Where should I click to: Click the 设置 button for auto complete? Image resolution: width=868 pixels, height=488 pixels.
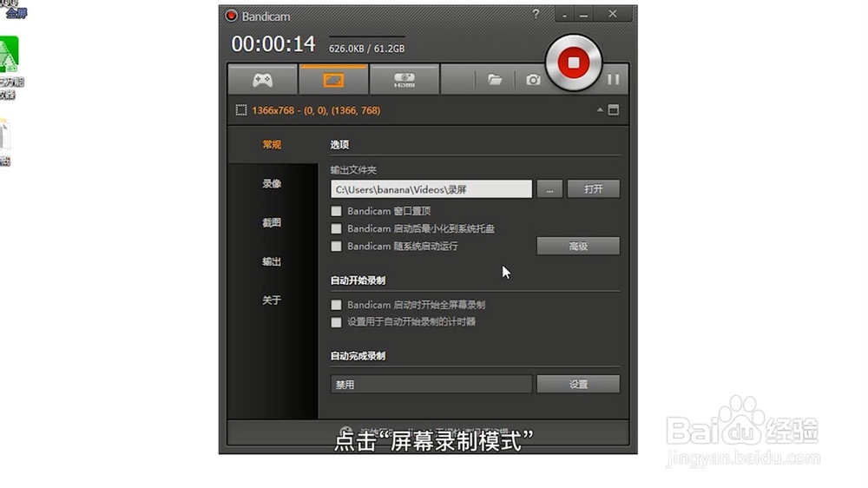(x=578, y=385)
